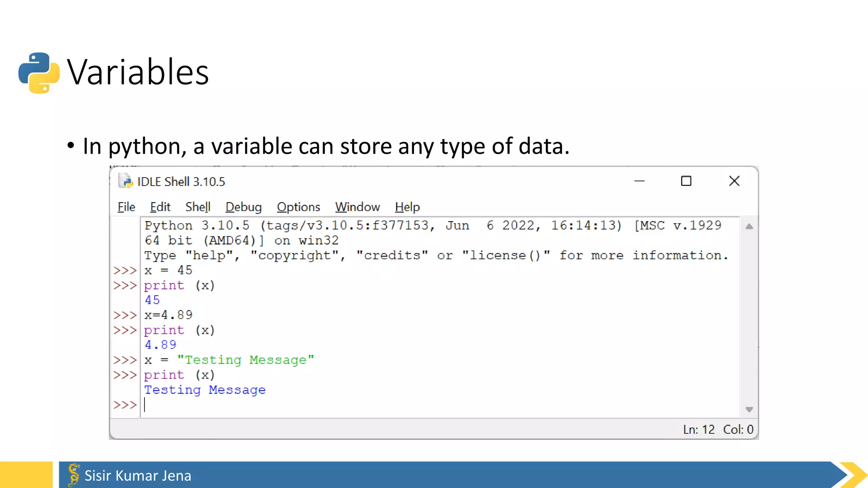Click the Python logo next to Variables
Image resolution: width=868 pixels, height=488 pixels.
click(39, 72)
